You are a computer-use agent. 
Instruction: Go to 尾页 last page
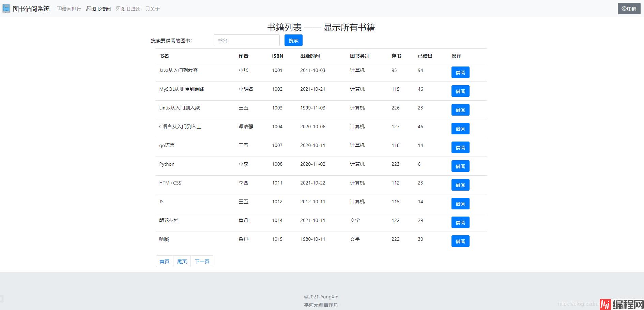182,261
